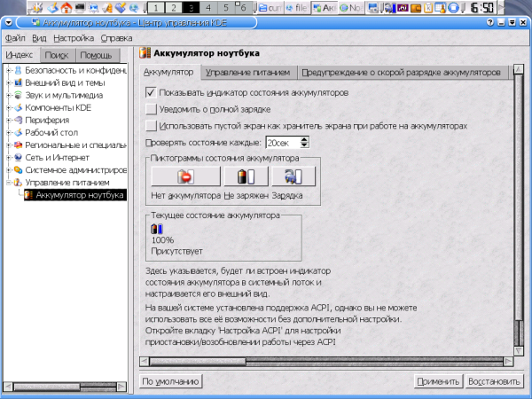The width and height of the screenshot is (532, 399).
Task: Uncheck Показывать индикатор состояния аккумуляторов
Action: (151, 92)
